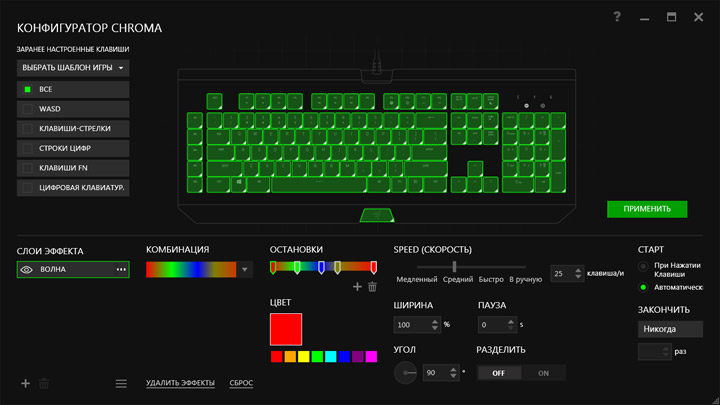Select the Волна effect layer row
The width and height of the screenshot is (720, 405).
click(73, 270)
